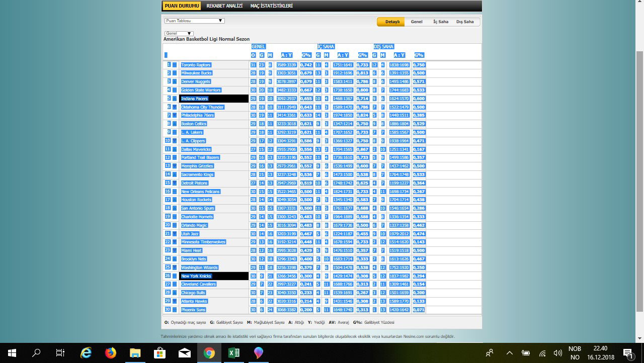Click the Miami Heat link
This screenshot has height=363, width=644.
[192, 250]
